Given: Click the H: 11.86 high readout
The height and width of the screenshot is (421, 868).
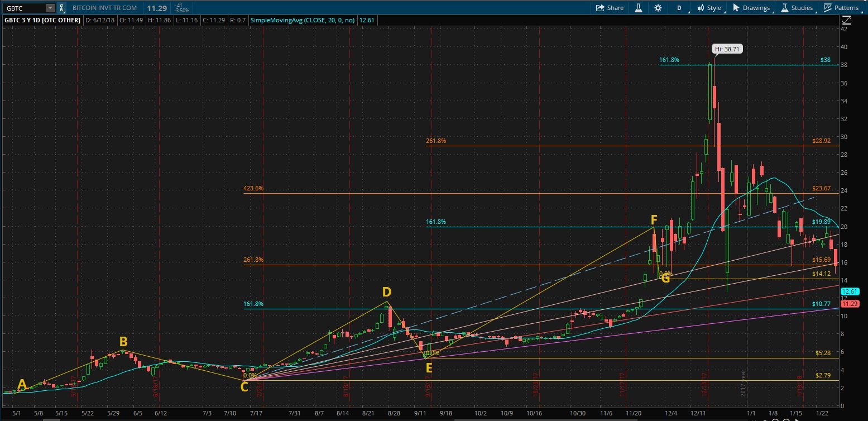Looking at the screenshot, I should click(x=160, y=20).
